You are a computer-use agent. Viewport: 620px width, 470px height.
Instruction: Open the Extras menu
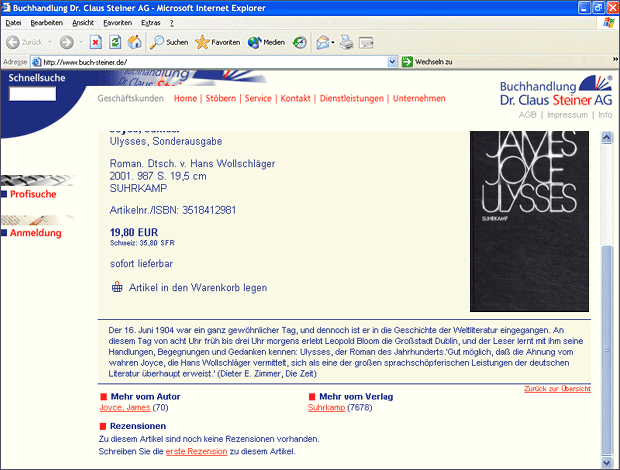151,23
